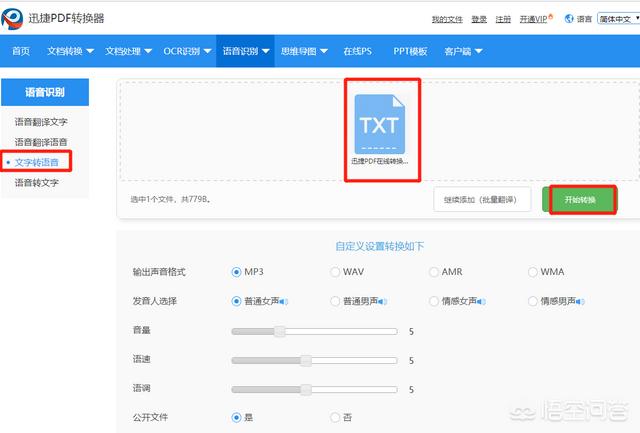
Task: Choose 普通男声 voice option
Action: (x=335, y=301)
